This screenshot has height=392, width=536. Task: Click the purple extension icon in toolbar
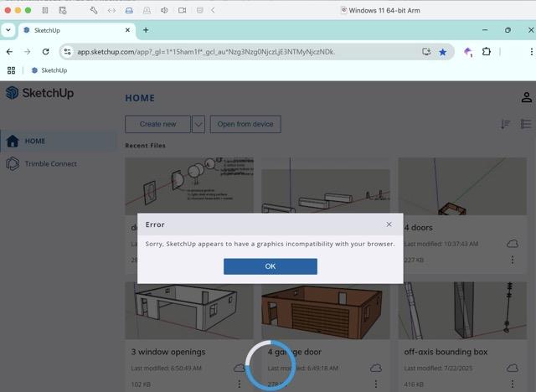click(468, 52)
